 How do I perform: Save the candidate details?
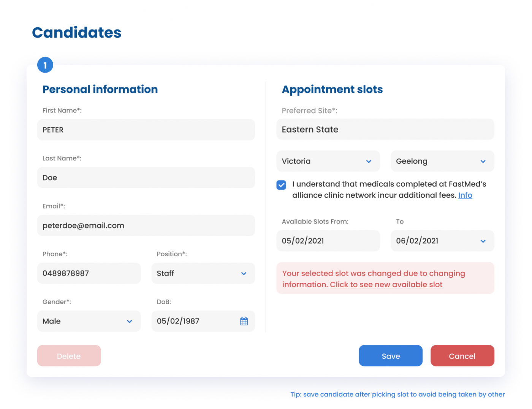pyautogui.click(x=391, y=356)
